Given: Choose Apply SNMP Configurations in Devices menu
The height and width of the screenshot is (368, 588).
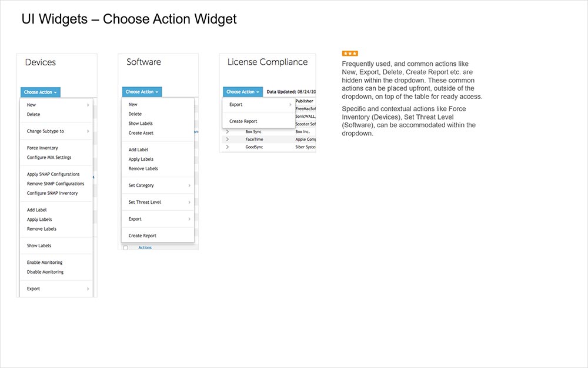Looking at the screenshot, I should click(53, 174).
